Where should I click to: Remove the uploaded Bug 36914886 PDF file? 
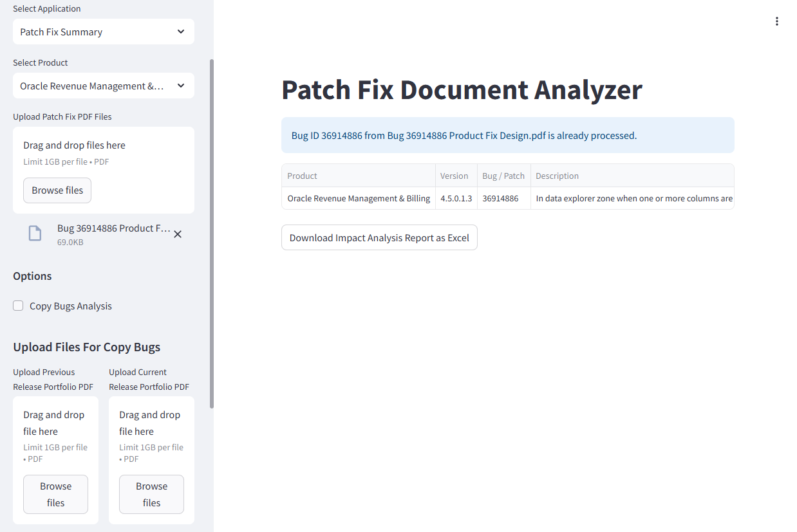(x=178, y=235)
